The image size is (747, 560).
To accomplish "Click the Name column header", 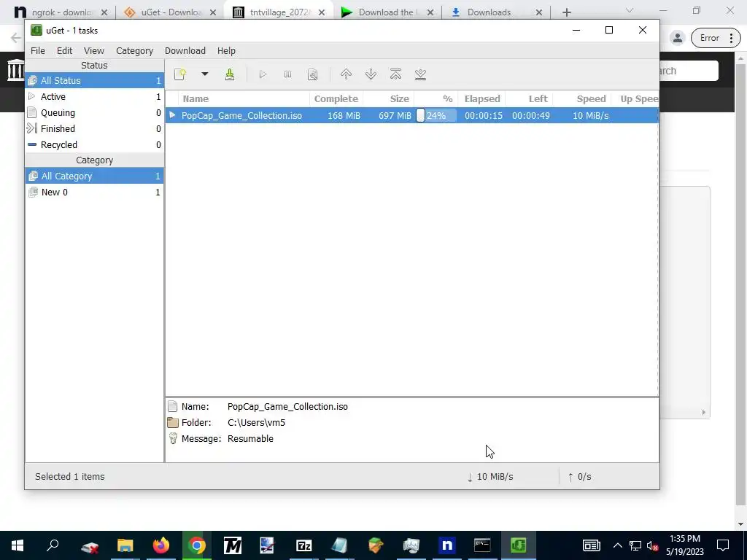I will [x=244, y=98].
